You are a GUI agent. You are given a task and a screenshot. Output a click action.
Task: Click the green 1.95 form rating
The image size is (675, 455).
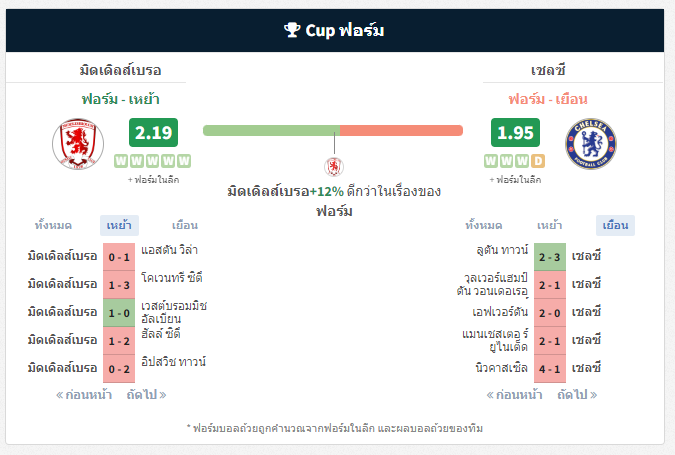pos(515,133)
